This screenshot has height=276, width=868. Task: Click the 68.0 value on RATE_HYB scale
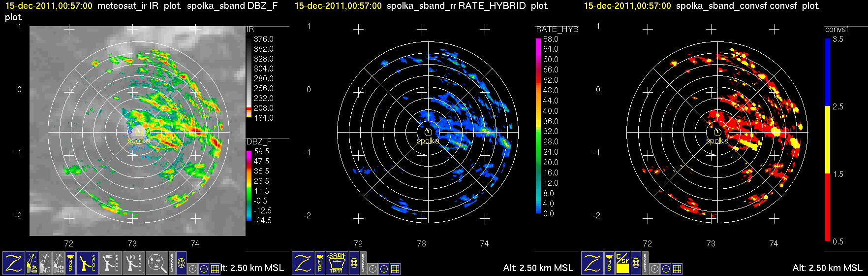551,39
